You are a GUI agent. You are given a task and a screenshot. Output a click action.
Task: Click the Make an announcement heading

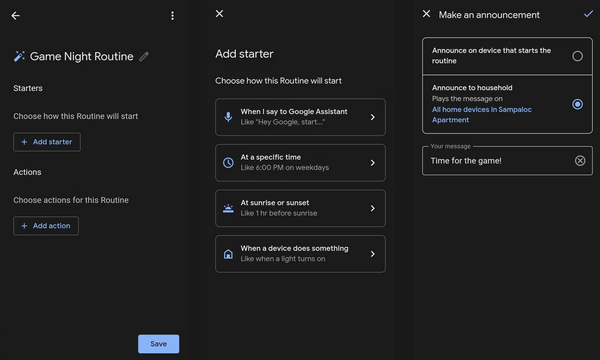pos(489,15)
